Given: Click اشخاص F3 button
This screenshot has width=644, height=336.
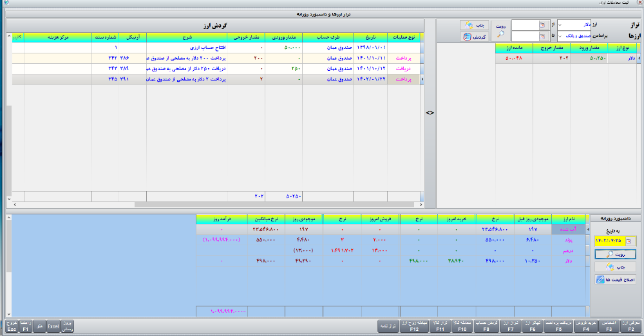Looking at the screenshot, I should click(609, 326).
